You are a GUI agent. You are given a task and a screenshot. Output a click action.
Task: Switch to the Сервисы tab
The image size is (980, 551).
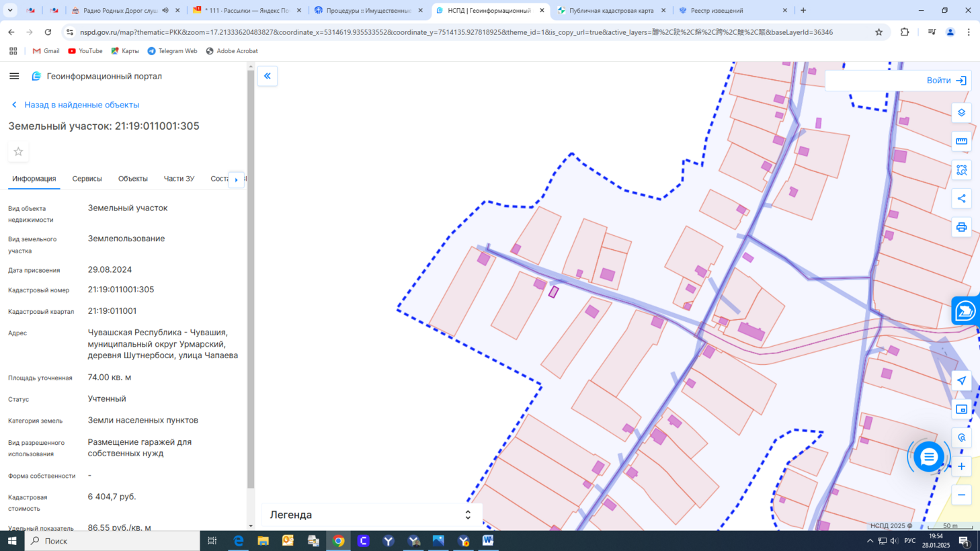point(87,179)
